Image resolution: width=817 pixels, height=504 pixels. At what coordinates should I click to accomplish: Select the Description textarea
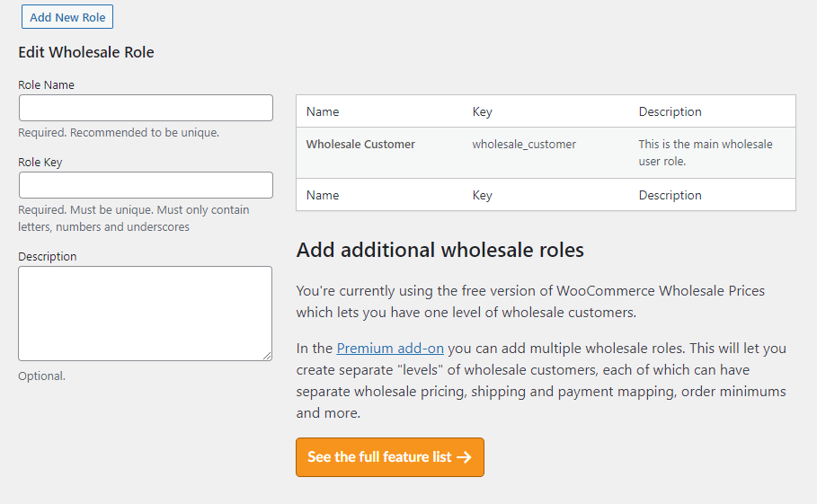(145, 313)
